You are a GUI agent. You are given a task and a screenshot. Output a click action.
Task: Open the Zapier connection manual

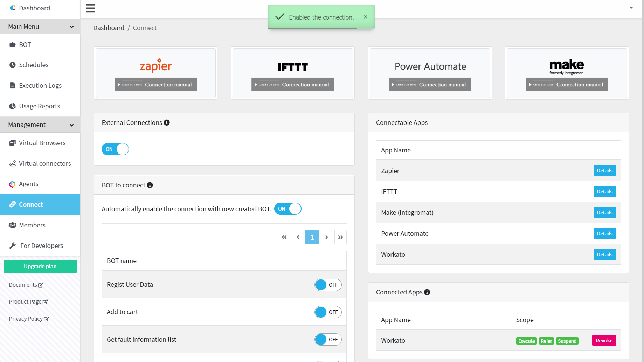pyautogui.click(x=155, y=85)
